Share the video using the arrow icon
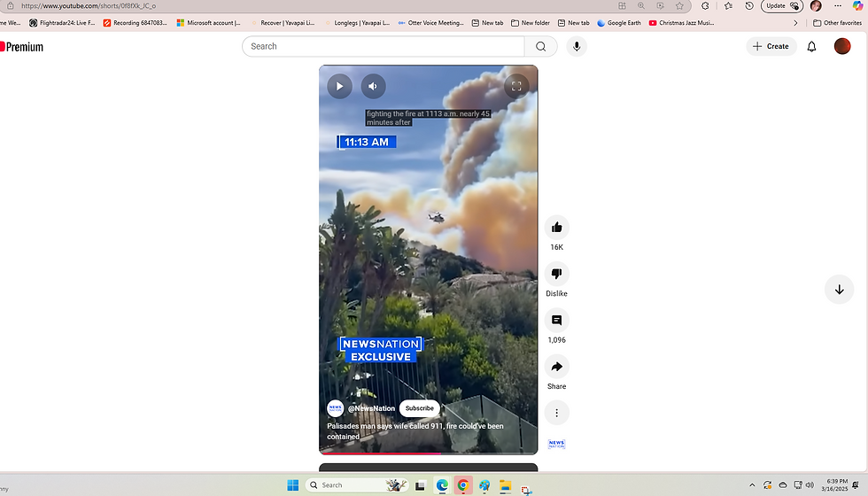This screenshot has height=496, width=868. click(x=556, y=367)
